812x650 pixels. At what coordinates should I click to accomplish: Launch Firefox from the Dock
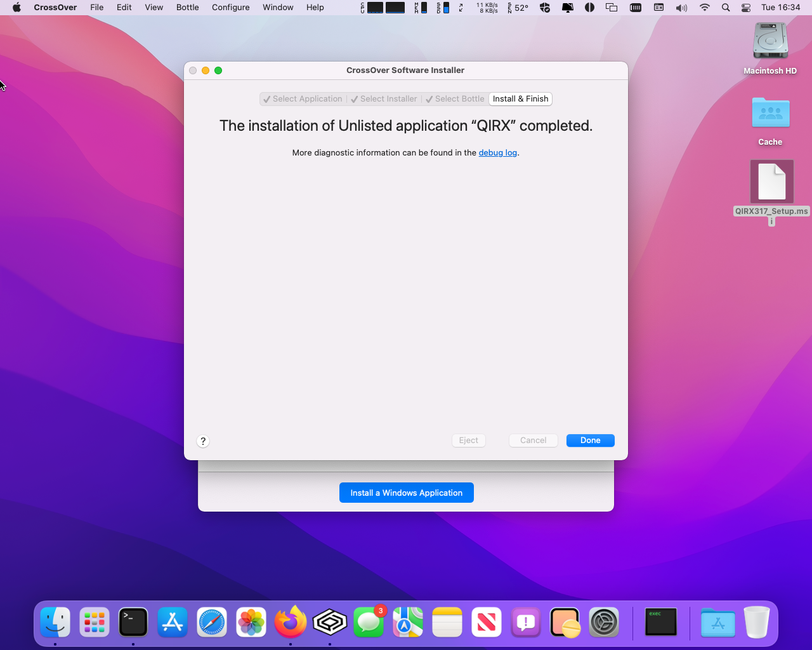click(291, 622)
